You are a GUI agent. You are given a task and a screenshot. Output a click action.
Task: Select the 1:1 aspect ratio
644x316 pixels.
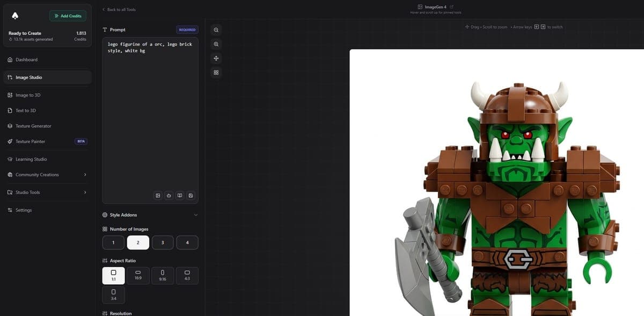point(113,276)
